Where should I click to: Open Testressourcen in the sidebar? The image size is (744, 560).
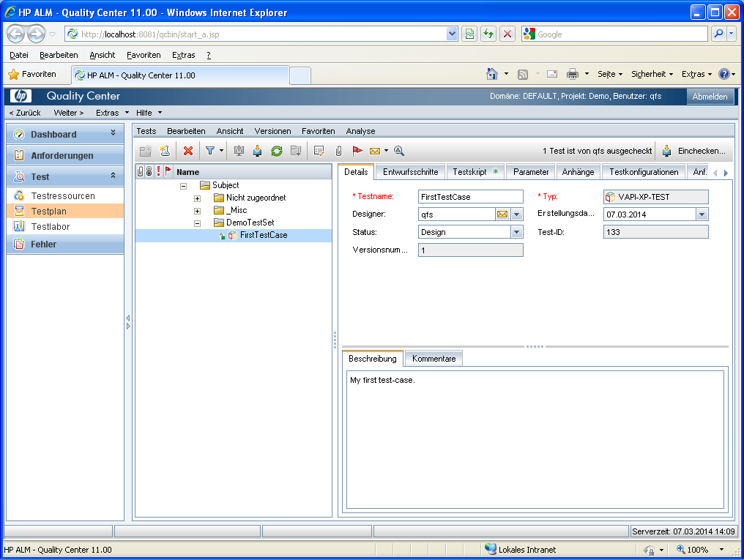pyautogui.click(x=63, y=196)
